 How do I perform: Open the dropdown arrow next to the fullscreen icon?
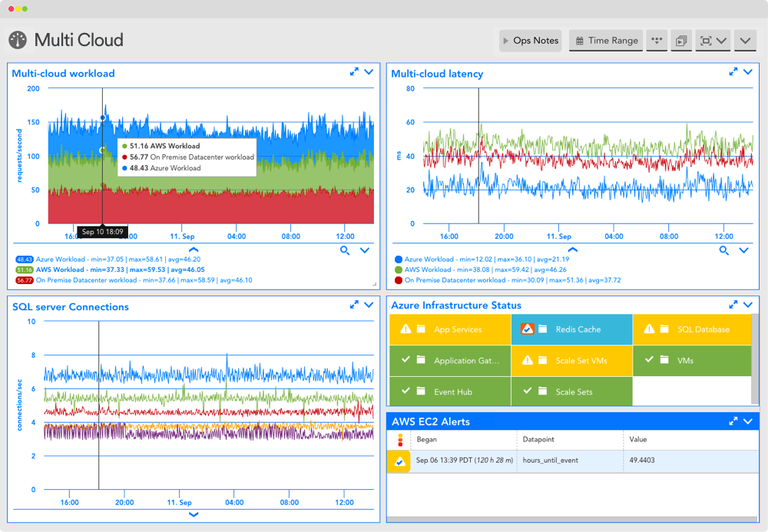coord(721,41)
